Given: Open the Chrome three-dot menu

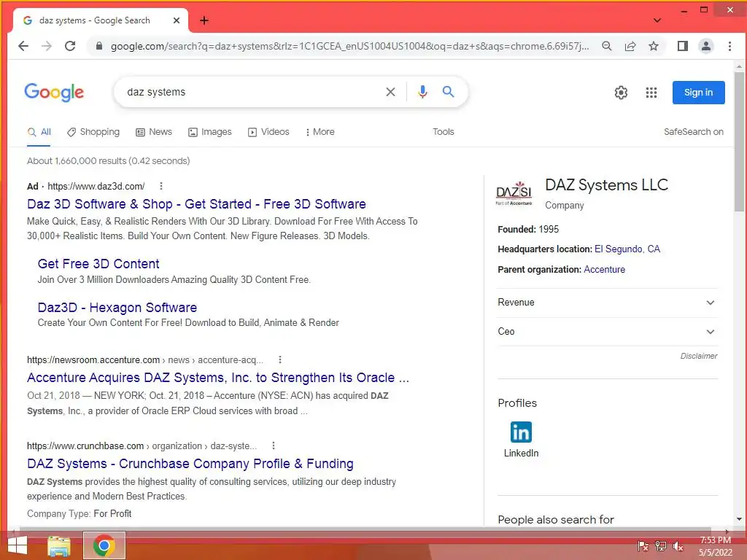Looking at the screenshot, I should (x=729, y=46).
